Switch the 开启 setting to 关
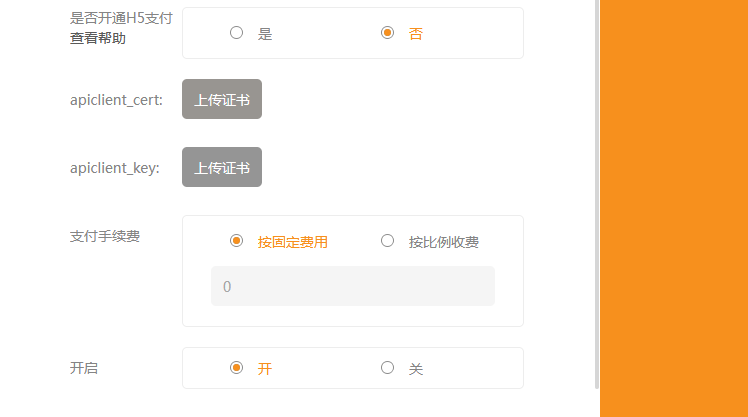This screenshot has width=748, height=417. [388, 368]
